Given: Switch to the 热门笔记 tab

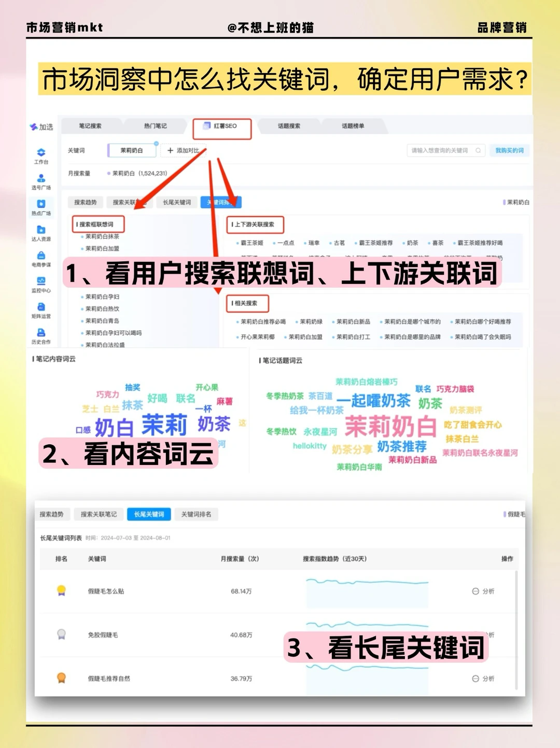Looking at the screenshot, I should click(x=155, y=126).
